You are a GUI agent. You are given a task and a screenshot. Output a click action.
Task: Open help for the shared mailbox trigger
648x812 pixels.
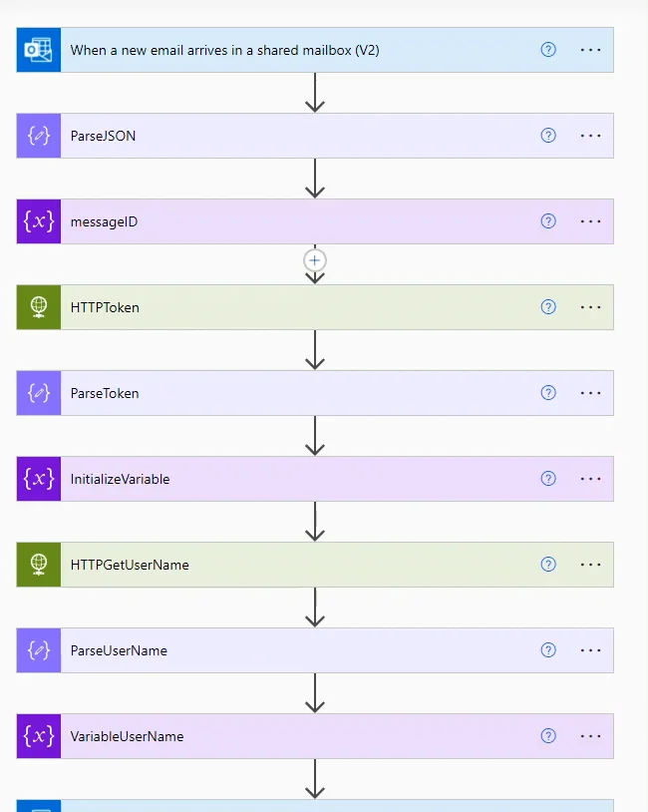pyautogui.click(x=548, y=50)
